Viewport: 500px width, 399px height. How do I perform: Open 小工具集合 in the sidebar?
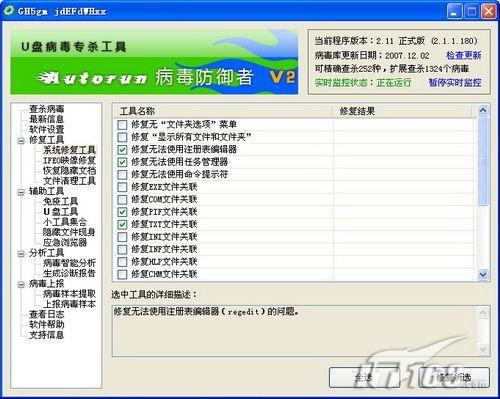pyautogui.click(x=65, y=222)
